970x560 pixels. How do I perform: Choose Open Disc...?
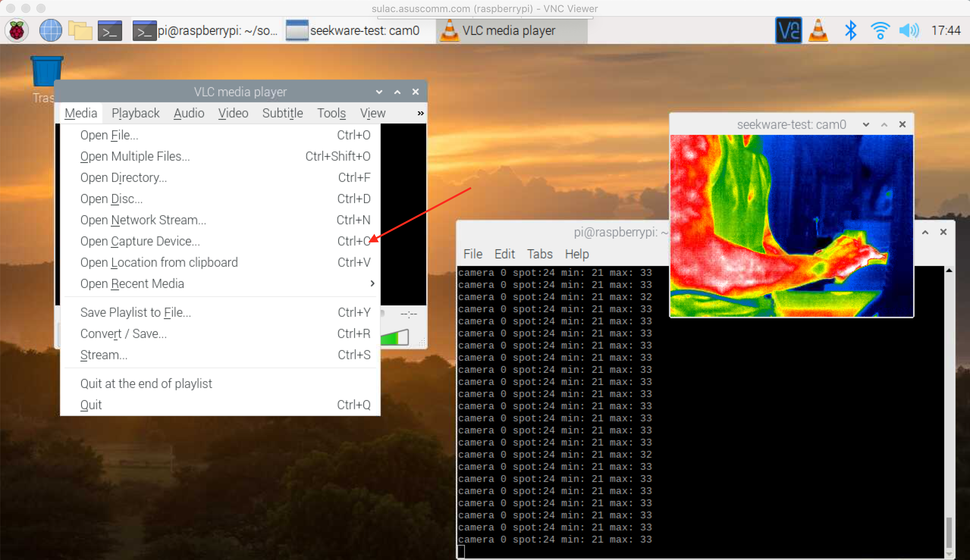coord(220,199)
